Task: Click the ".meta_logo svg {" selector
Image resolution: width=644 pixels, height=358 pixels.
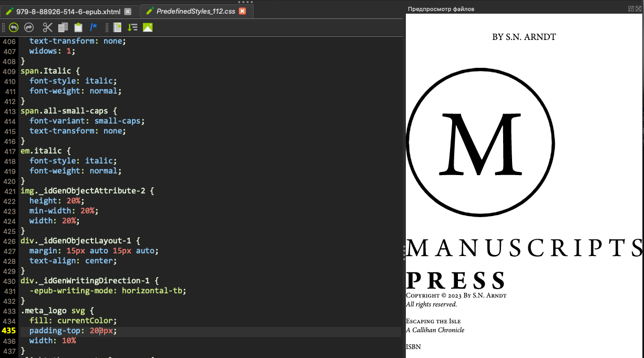Action: (57, 311)
